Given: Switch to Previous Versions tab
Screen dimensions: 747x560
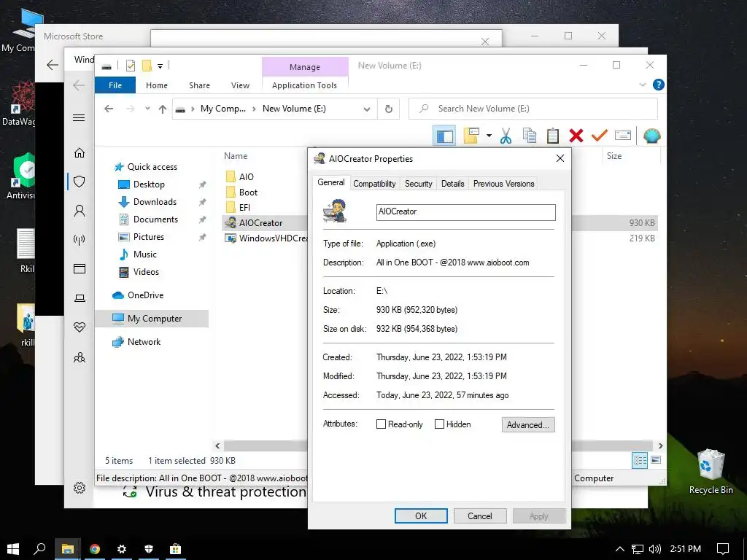Looking at the screenshot, I should [503, 184].
